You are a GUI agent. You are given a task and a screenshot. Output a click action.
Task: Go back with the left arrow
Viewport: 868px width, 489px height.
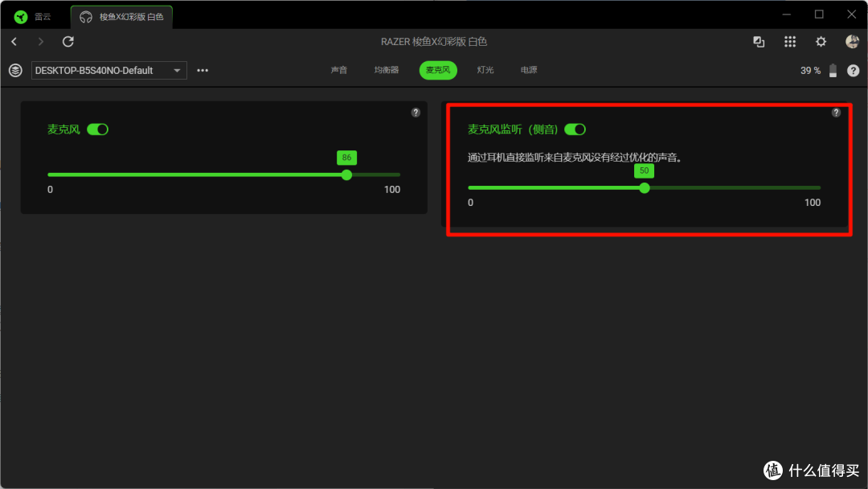pyautogui.click(x=14, y=42)
